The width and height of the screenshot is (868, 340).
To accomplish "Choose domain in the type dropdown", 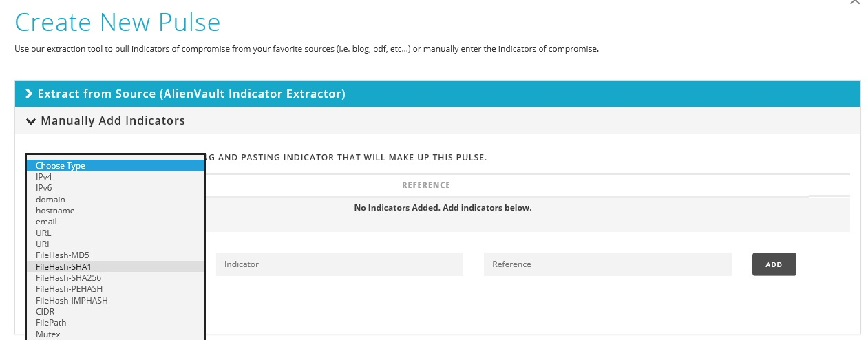I will 50,200.
